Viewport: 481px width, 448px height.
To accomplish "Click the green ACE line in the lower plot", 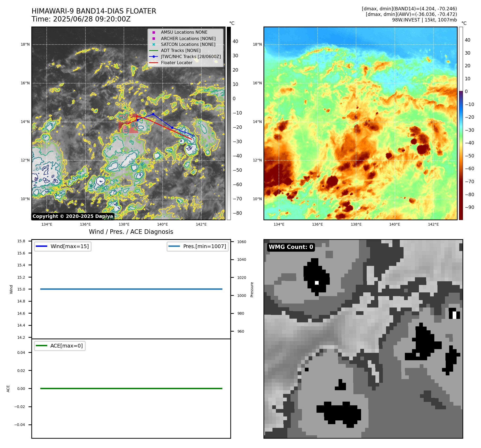I will click(x=131, y=388).
